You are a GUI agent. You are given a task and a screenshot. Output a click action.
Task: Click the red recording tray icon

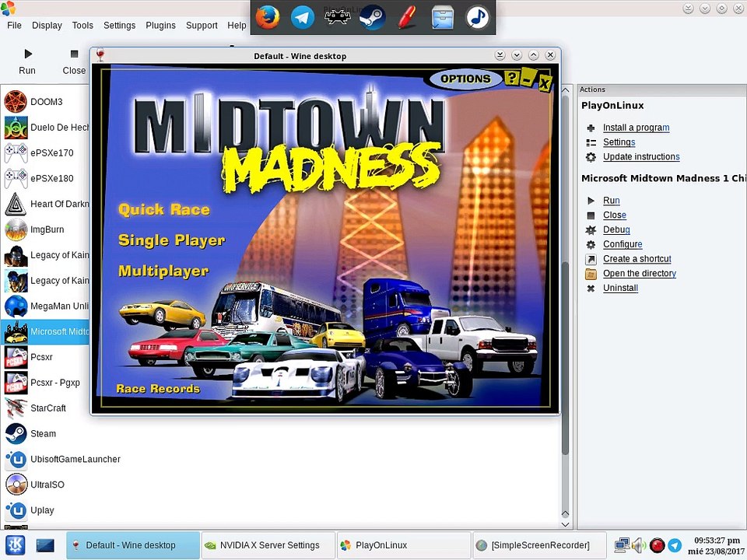pyautogui.click(x=657, y=545)
